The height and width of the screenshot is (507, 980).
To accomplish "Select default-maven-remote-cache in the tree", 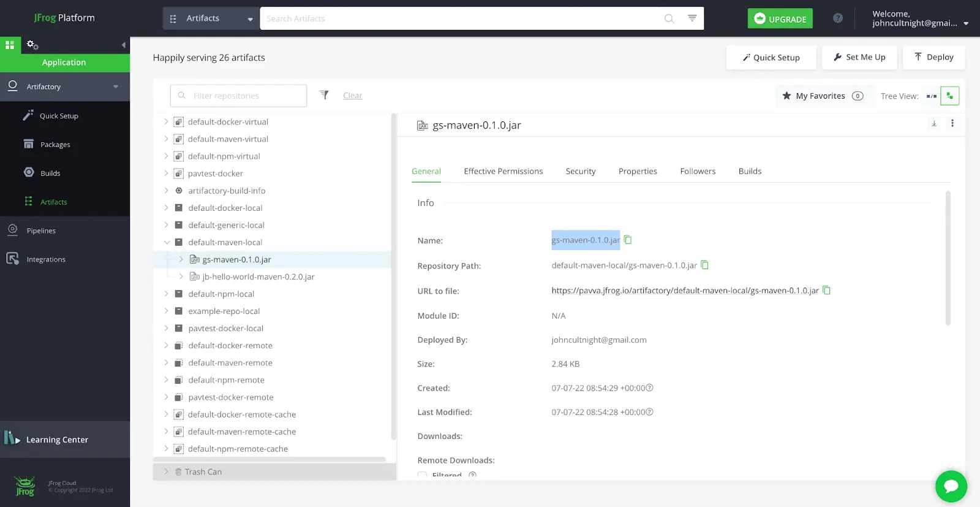I will click(241, 432).
